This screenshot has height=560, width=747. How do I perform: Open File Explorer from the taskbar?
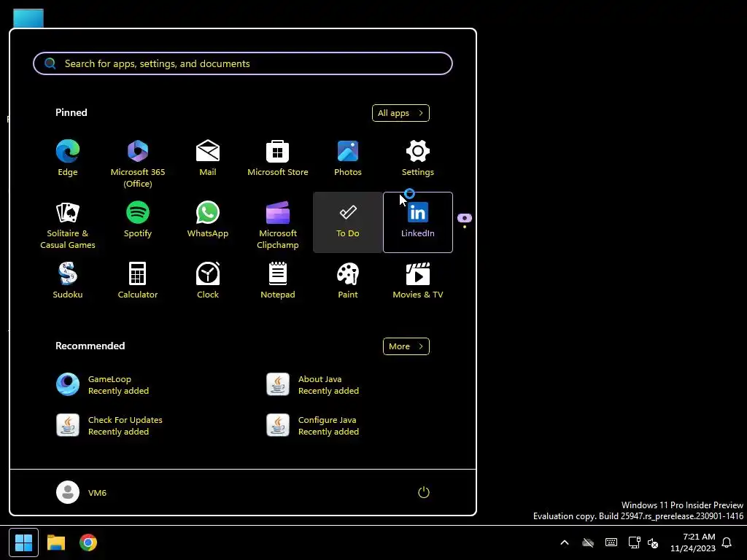pyautogui.click(x=55, y=542)
